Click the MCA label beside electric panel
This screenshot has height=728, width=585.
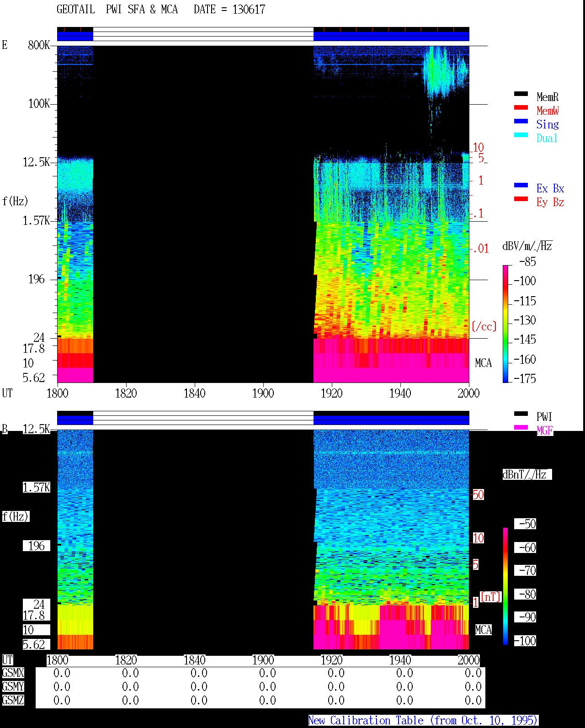pyautogui.click(x=483, y=363)
